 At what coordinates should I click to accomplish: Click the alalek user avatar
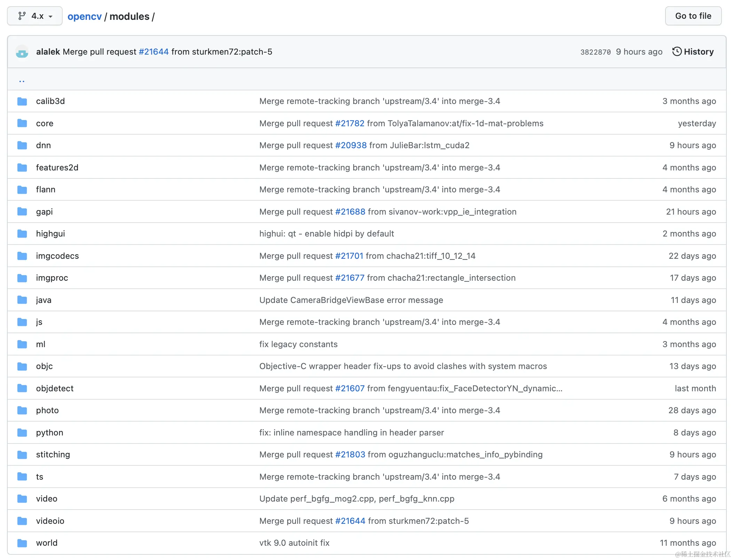click(x=22, y=52)
